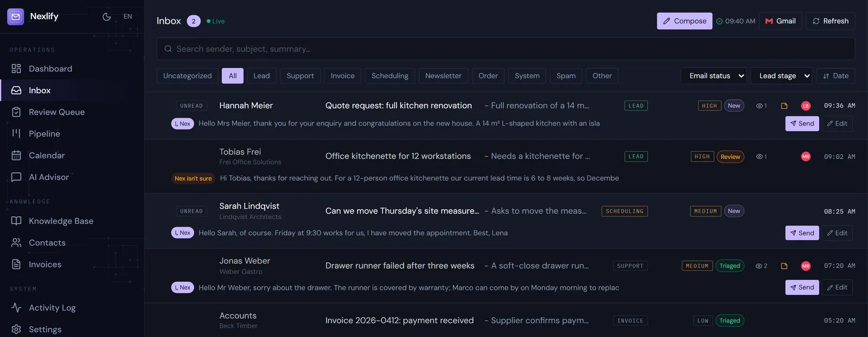868x337 pixels.
Task: Click the magnifier icon in search bar
Action: tap(168, 49)
